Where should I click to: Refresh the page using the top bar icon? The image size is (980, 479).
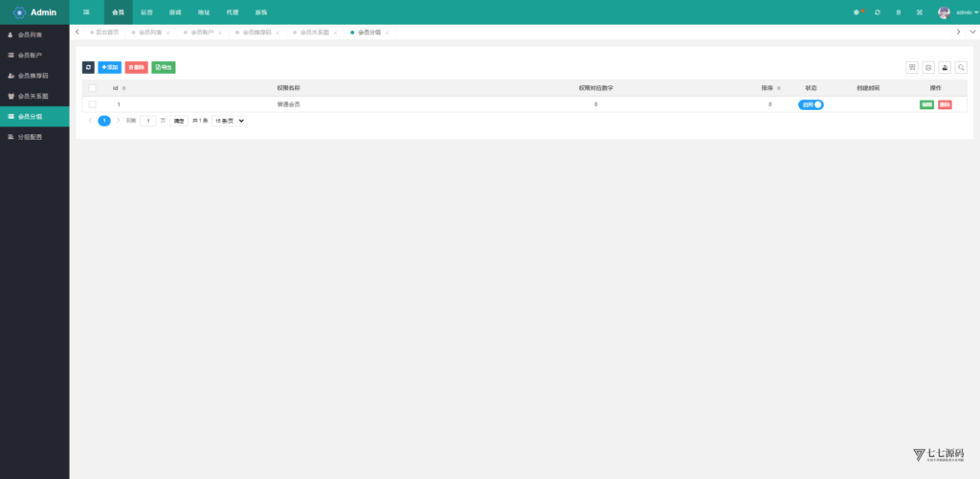(x=877, y=12)
